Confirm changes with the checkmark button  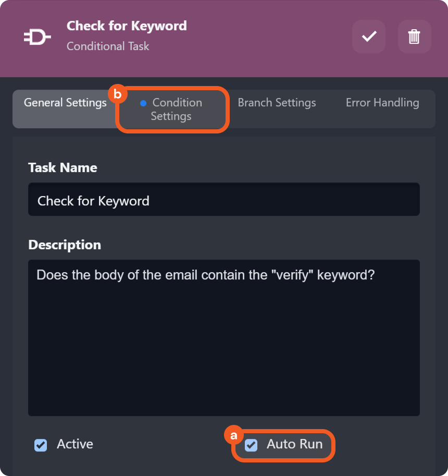tap(369, 36)
